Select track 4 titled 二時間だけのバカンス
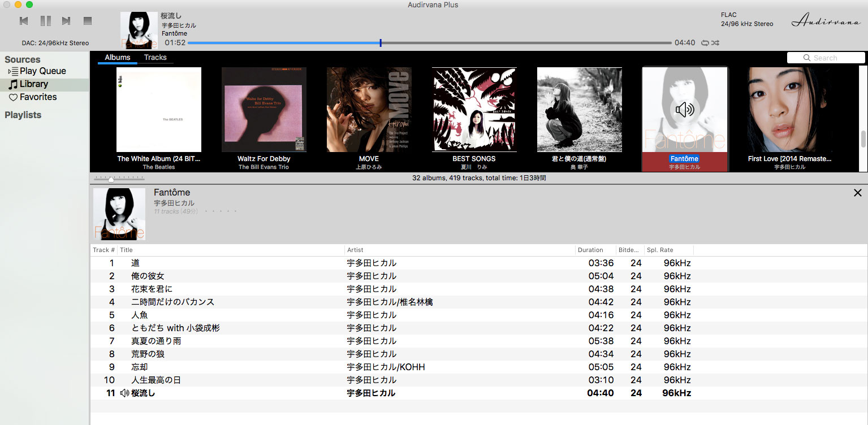This screenshot has height=425, width=868. point(478,302)
